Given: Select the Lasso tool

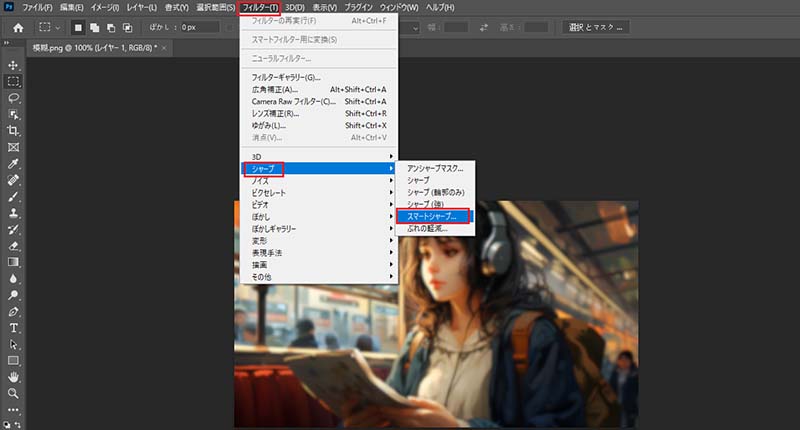Looking at the screenshot, I should pyautogui.click(x=13, y=98).
